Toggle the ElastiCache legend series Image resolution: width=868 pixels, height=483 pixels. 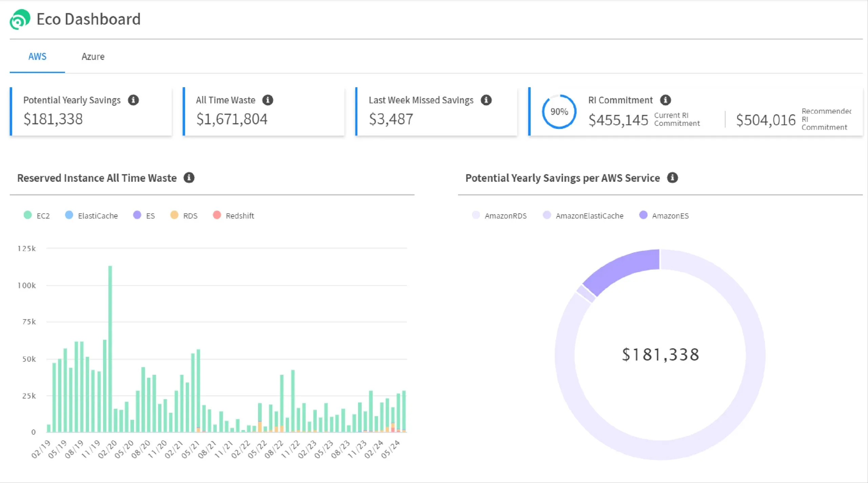pos(92,215)
